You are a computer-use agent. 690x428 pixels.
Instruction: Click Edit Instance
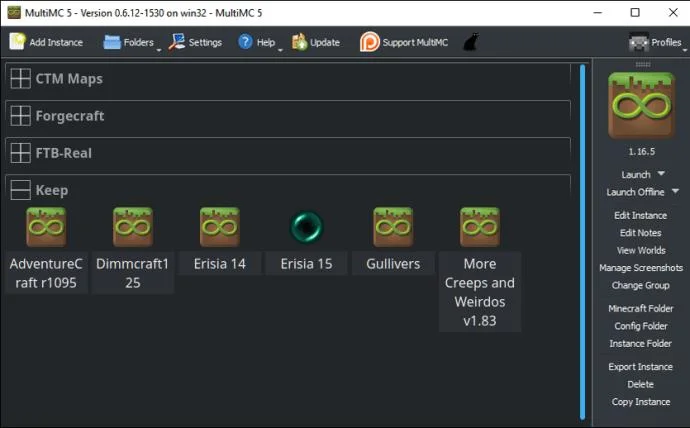pyautogui.click(x=640, y=215)
